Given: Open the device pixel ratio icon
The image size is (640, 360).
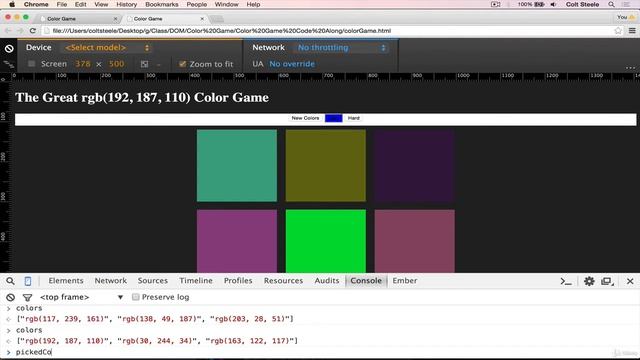Looking at the screenshot, I should click(158, 64).
